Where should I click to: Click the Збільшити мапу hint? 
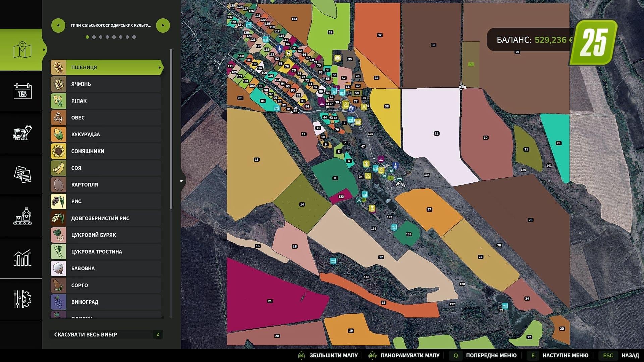pos(327,355)
